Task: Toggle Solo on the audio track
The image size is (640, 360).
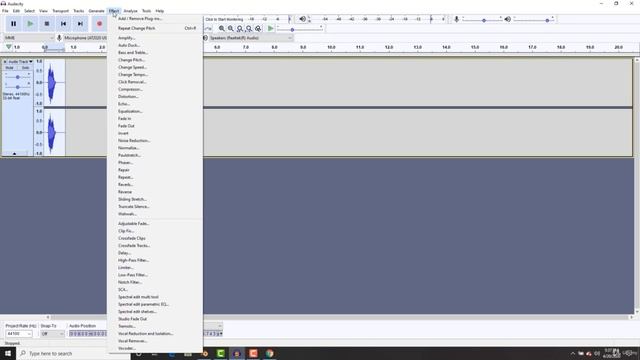Action: point(25,68)
